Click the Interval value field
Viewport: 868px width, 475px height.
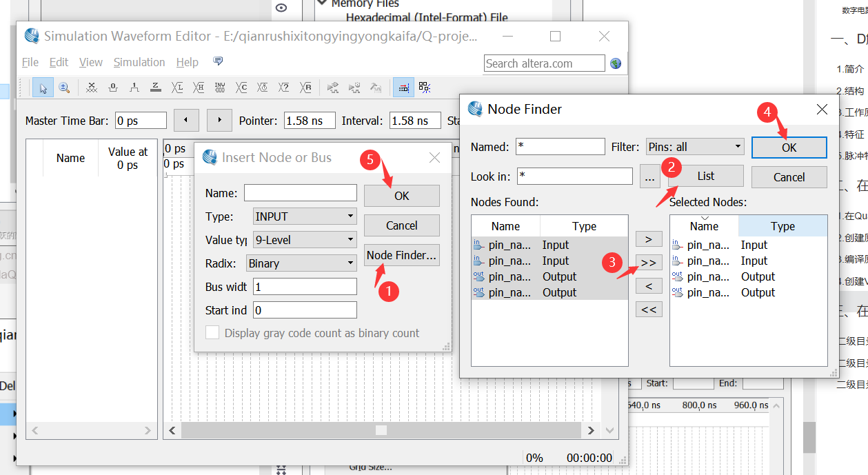(x=415, y=121)
